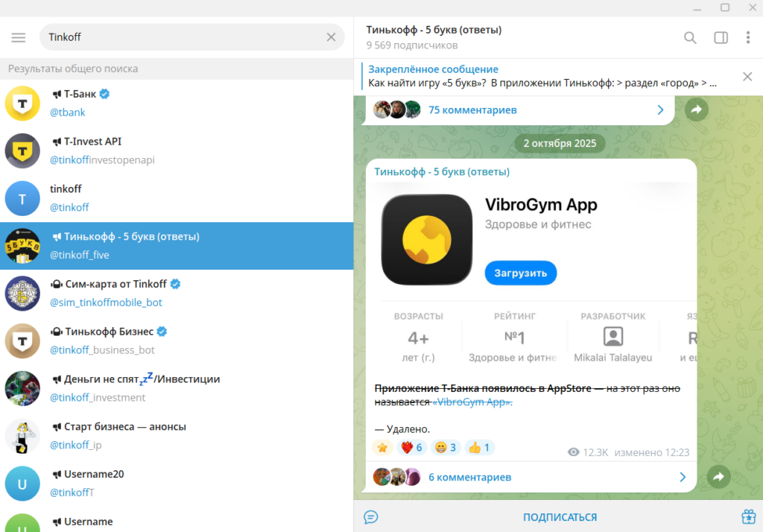Click the Т-Банк yellow shield avatar

(22, 103)
